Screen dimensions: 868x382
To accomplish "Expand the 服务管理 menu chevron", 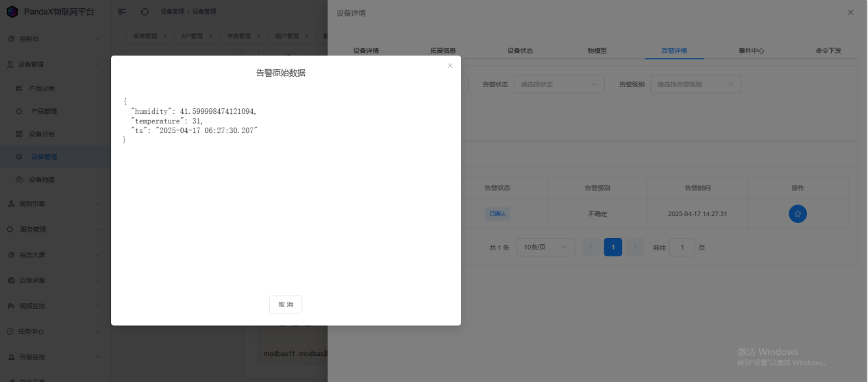I will click(97, 229).
